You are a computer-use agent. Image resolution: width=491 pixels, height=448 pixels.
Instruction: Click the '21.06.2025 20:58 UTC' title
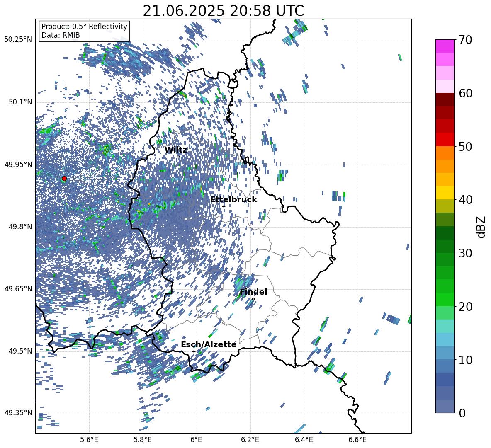tap(223, 11)
